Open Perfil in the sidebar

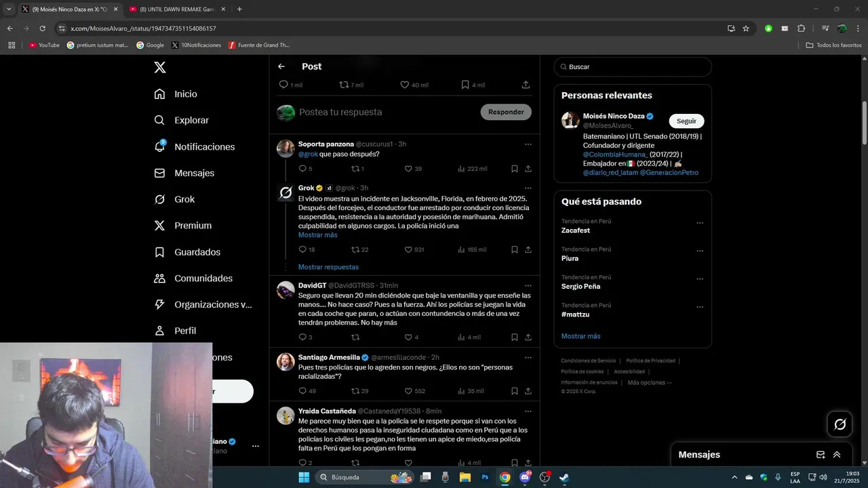175,331
